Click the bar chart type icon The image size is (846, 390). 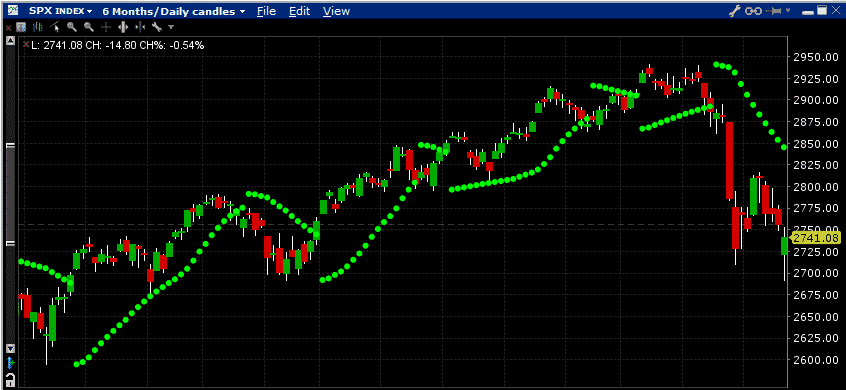(x=38, y=26)
